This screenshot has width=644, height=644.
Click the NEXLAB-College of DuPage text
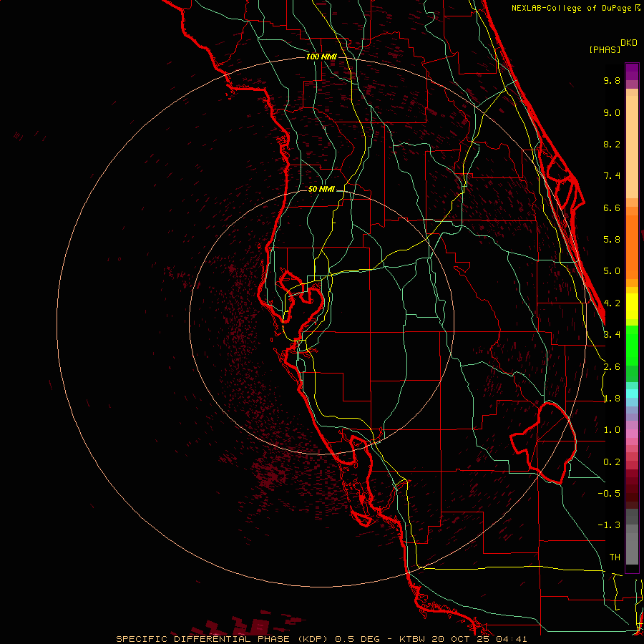(572, 8)
